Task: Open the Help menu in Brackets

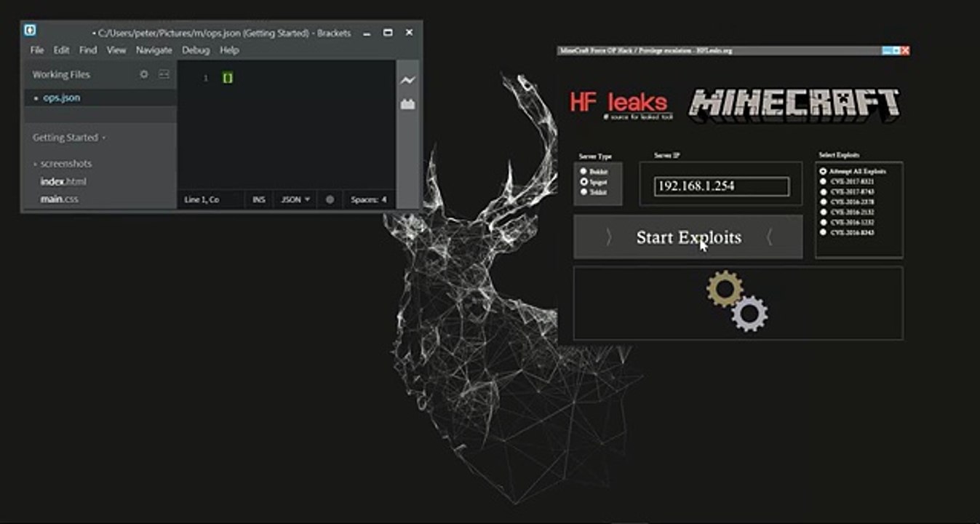Action: (229, 50)
